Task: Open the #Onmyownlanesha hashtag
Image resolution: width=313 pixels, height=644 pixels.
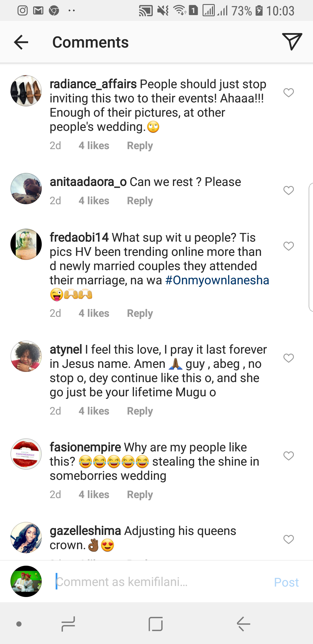Action: pos(217,280)
